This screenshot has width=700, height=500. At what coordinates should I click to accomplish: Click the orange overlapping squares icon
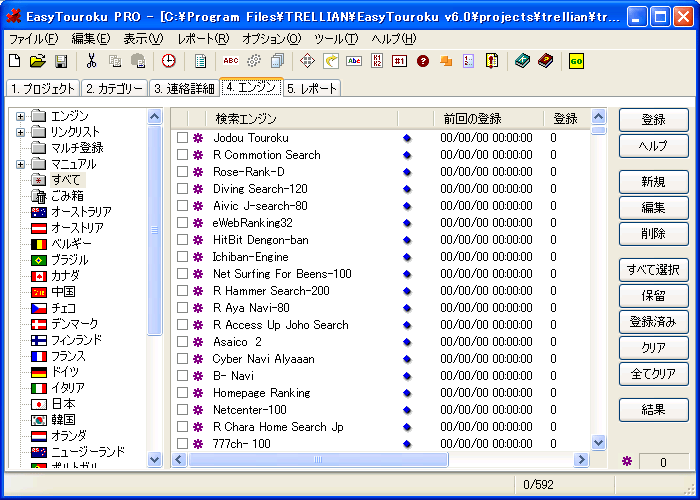pos(446,61)
